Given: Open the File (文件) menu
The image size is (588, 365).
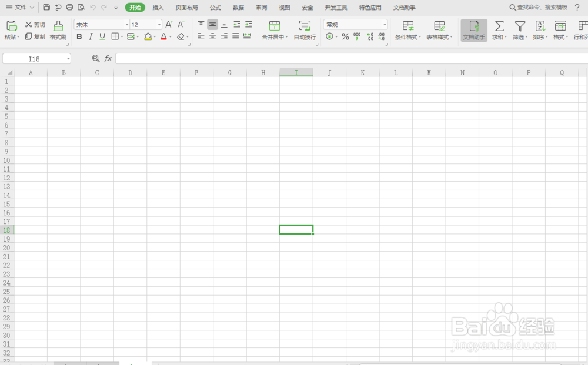Looking at the screenshot, I should [20, 7].
